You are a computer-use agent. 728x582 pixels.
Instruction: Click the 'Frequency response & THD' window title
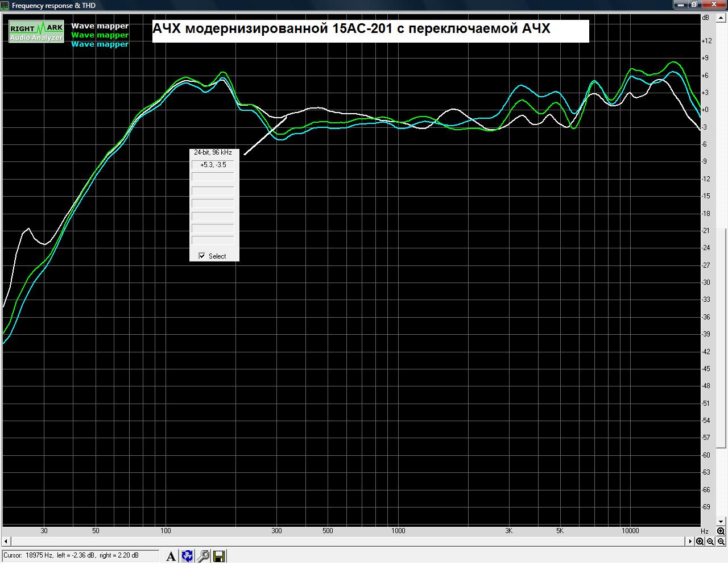tap(53, 6)
